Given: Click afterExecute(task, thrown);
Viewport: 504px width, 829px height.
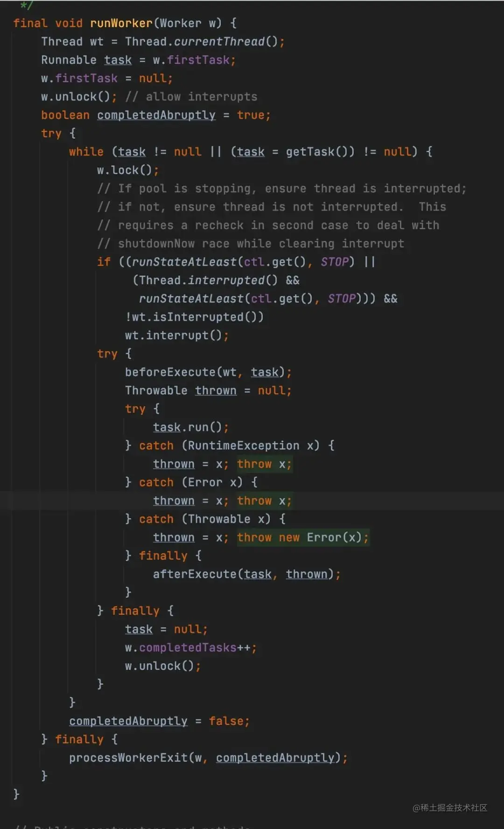Looking at the screenshot, I should [247, 574].
